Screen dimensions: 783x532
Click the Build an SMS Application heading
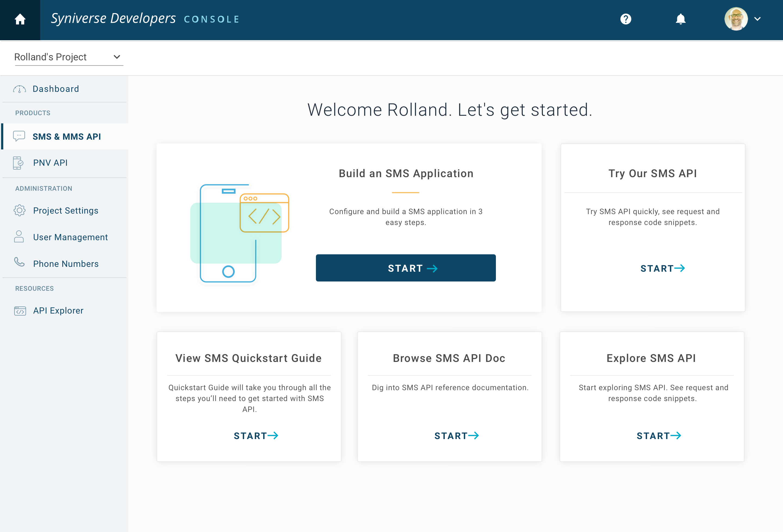(x=406, y=173)
